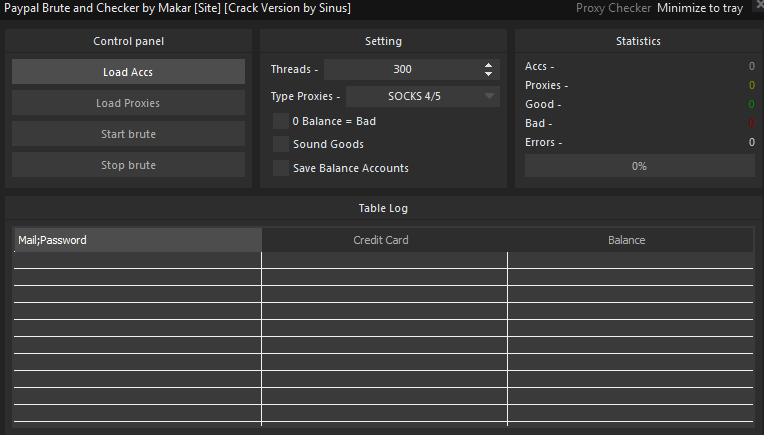Open the Type Proxies SOCKS 4/5 dropdown
The width and height of the screenshot is (764, 435).
422,96
